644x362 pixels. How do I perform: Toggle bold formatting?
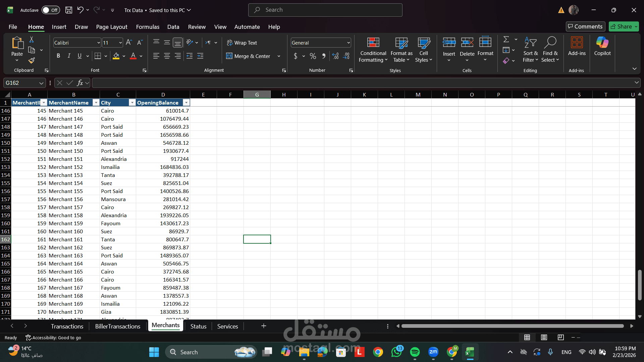58,56
